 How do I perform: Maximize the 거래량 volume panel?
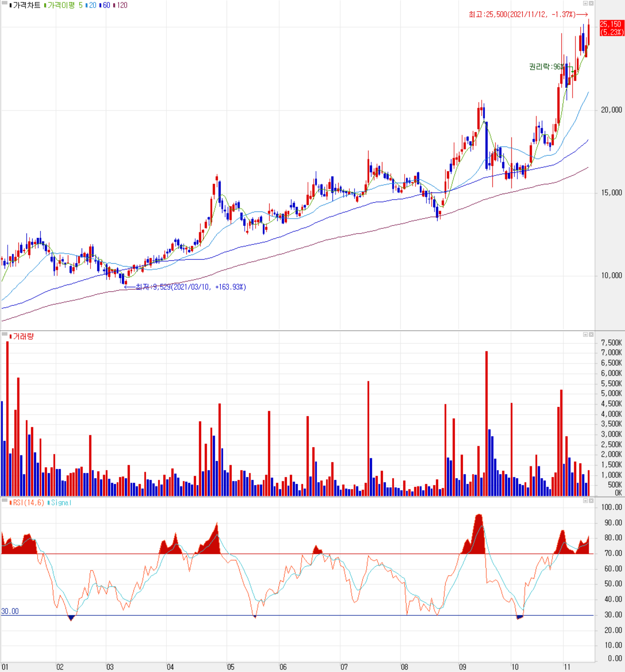click(586, 335)
